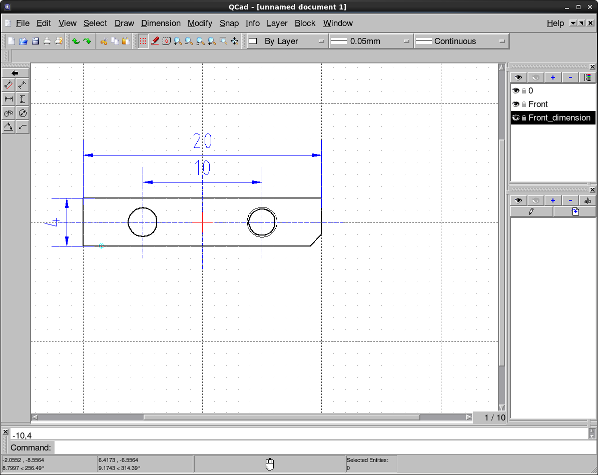Screen dimensions: 598x475
Task: Choose the horizontal dimension tool
Action: (8, 99)
